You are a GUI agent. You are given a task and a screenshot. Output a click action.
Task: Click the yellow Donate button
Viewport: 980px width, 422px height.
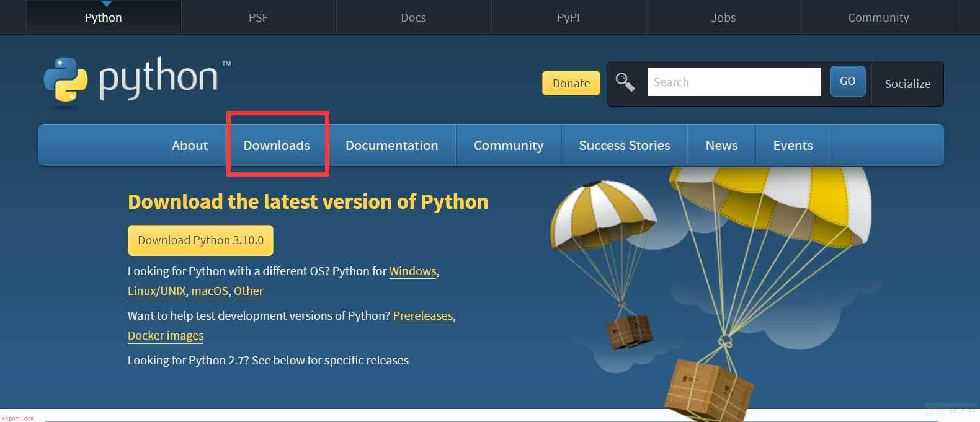(x=571, y=83)
